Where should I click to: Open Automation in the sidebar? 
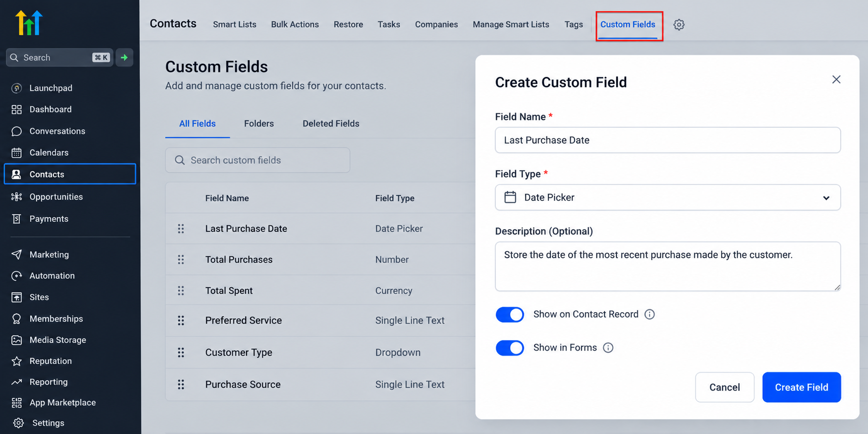pyautogui.click(x=52, y=275)
